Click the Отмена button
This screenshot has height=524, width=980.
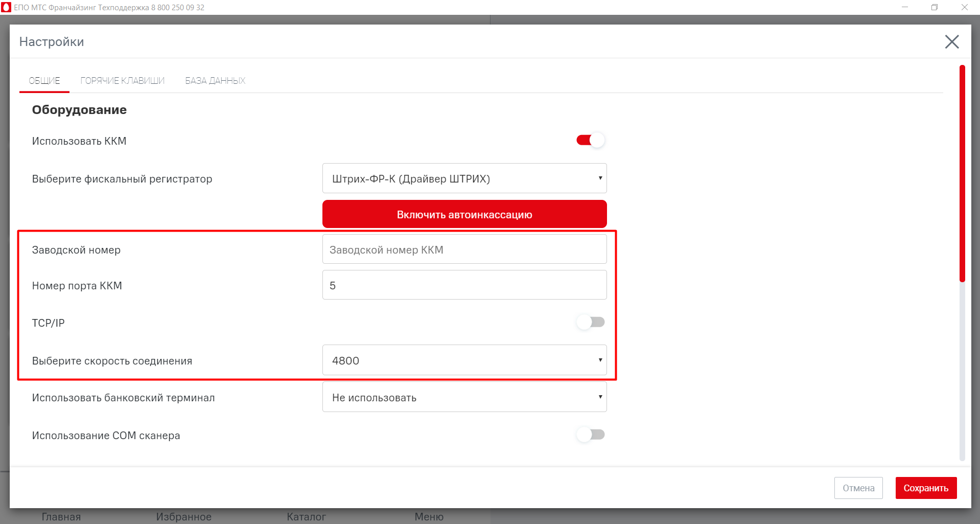click(x=858, y=488)
